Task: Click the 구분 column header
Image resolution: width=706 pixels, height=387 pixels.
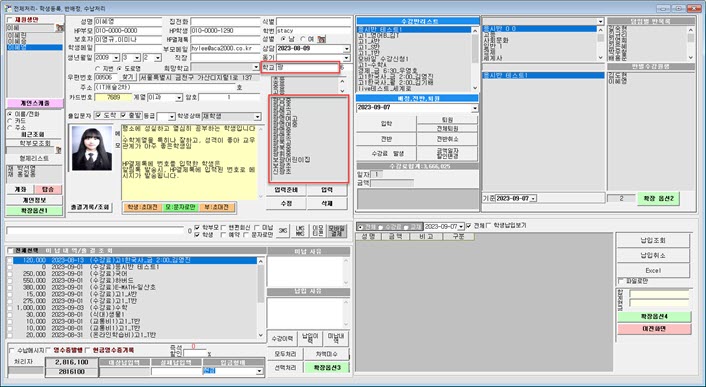Action: click(458, 236)
